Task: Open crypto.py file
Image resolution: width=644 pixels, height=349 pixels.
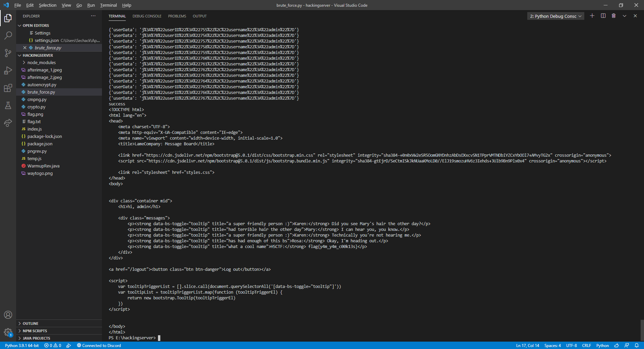Action: point(59,107)
